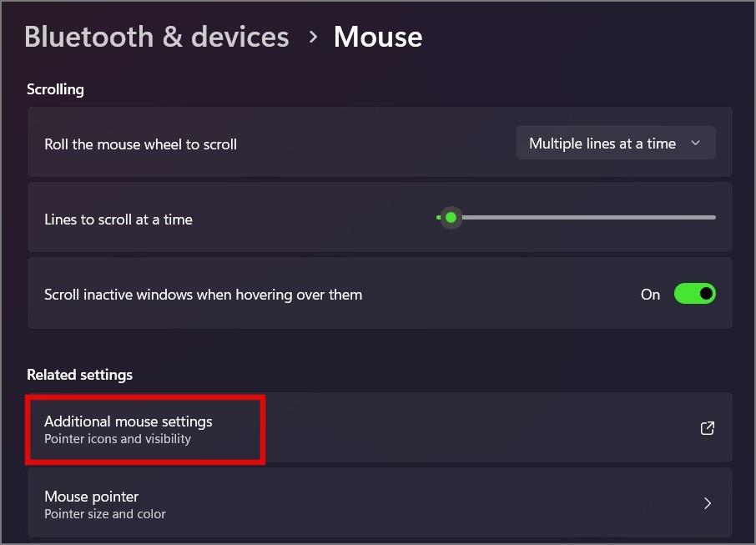Image resolution: width=756 pixels, height=545 pixels.
Task: Click Roll the mouse wheel to scroll row
Action: (x=380, y=142)
